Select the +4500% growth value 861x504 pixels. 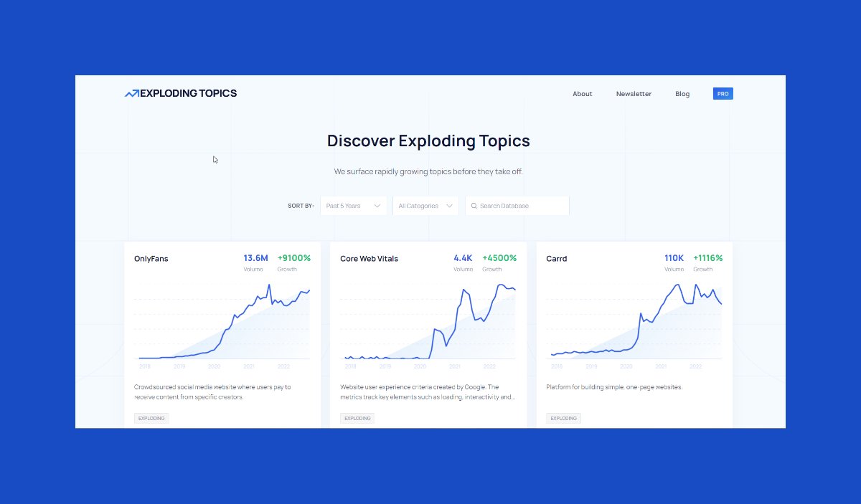[499, 258]
